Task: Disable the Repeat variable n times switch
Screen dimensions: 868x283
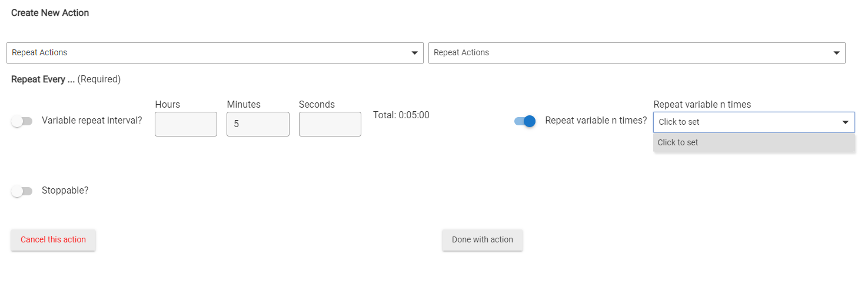Action: [x=525, y=121]
